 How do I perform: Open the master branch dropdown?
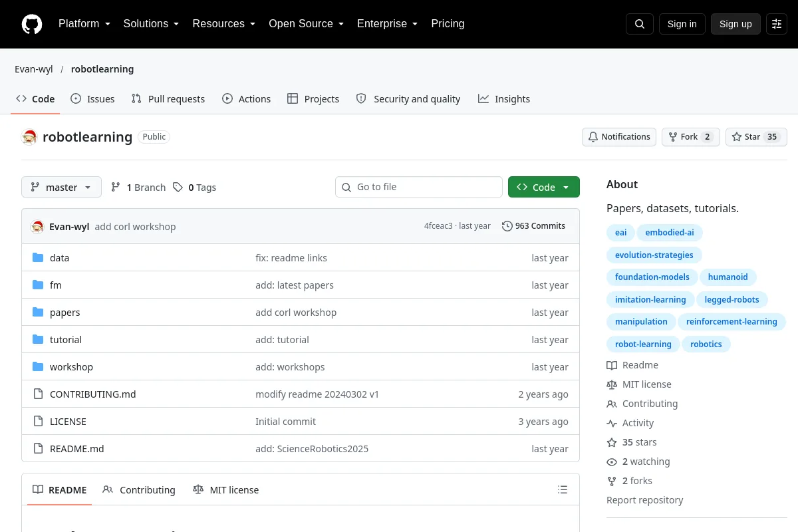coord(61,188)
